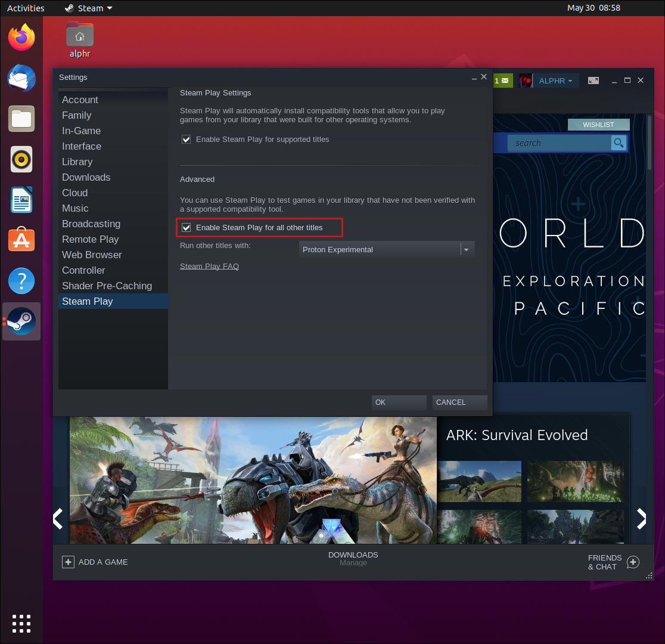Toggle Enable Steam Play for all other titles

click(x=186, y=228)
